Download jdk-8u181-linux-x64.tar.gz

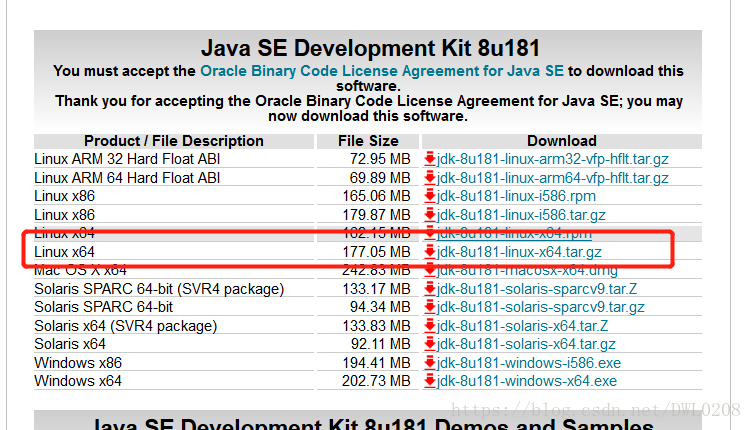519,252
